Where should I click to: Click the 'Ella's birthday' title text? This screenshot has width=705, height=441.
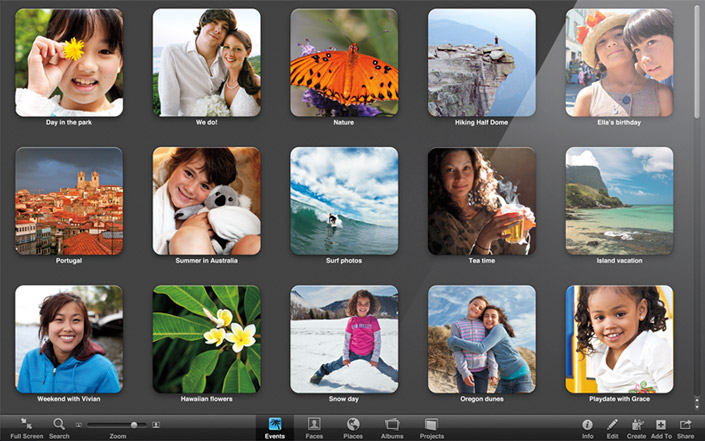pos(619,122)
